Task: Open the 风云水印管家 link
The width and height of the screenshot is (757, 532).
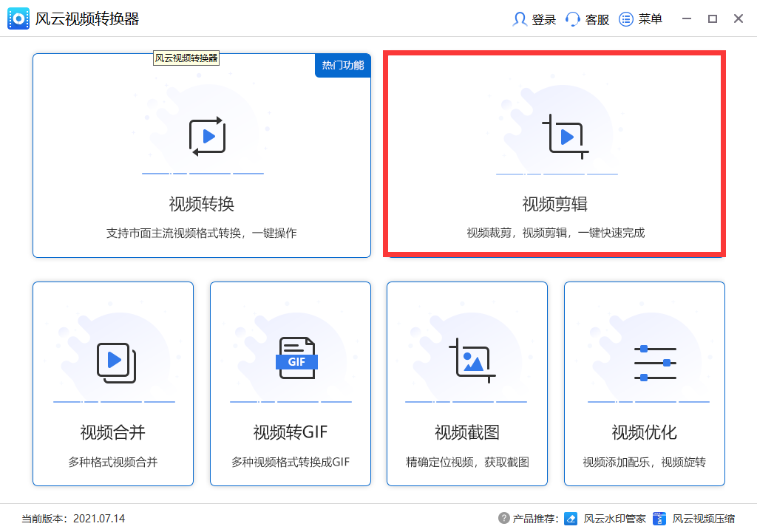Action: [x=614, y=519]
